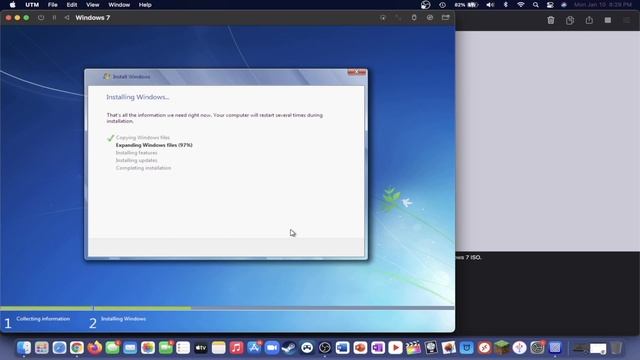640x360 pixels.
Task: Click the UTM power button for Windows 7
Action: (x=41, y=18)
